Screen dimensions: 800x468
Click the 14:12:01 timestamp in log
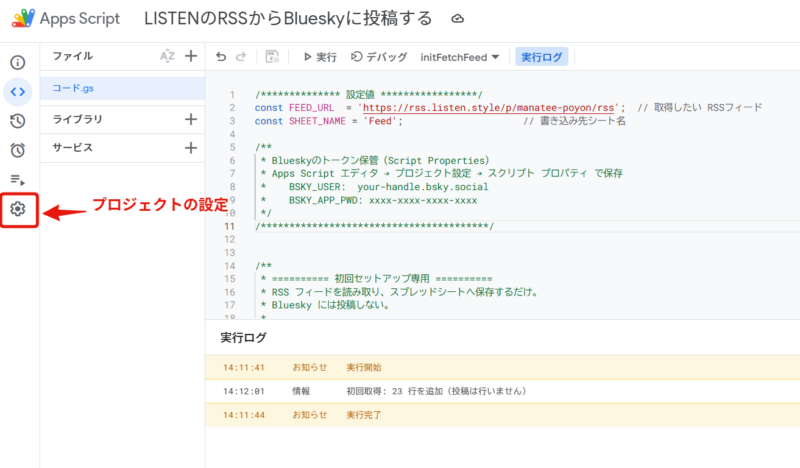[244, 391]
